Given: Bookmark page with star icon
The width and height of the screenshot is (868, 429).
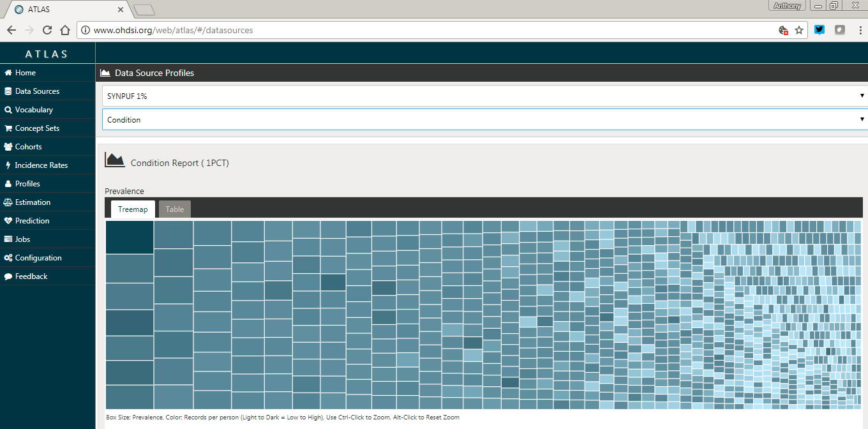Looking at the screenshot, I should [799, 30].
